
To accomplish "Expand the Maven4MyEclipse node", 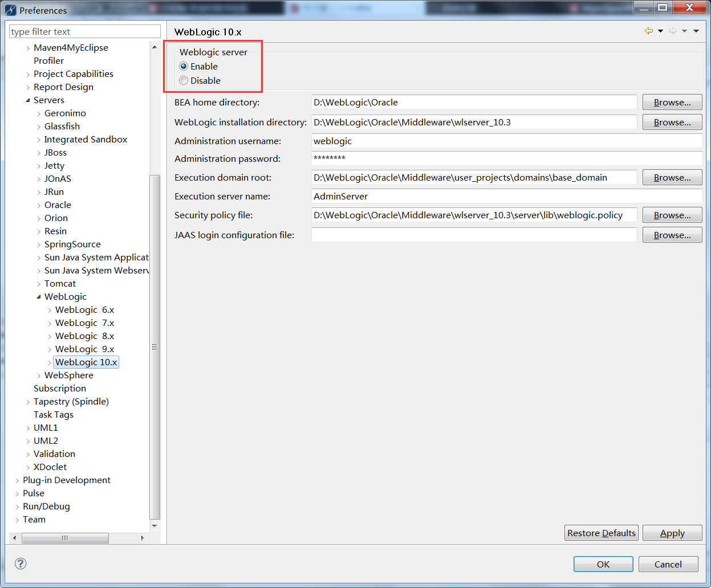I will [x=28, y=48].
